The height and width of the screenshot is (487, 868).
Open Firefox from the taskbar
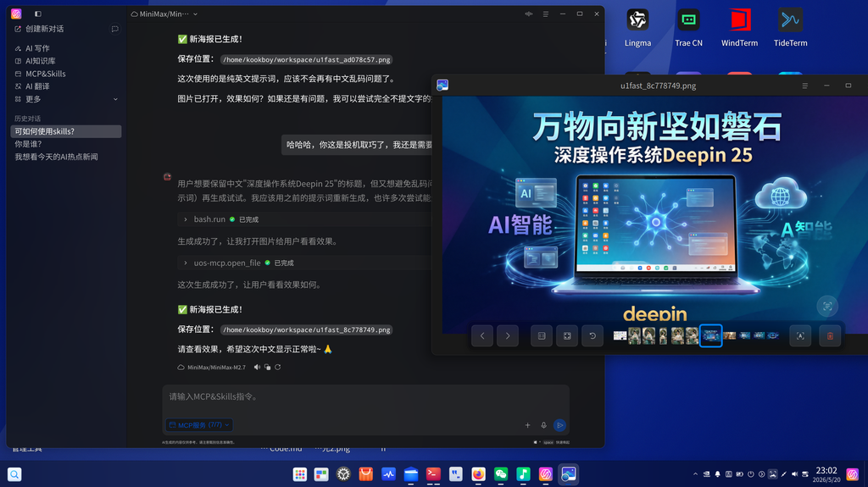[x=478, y=474]
